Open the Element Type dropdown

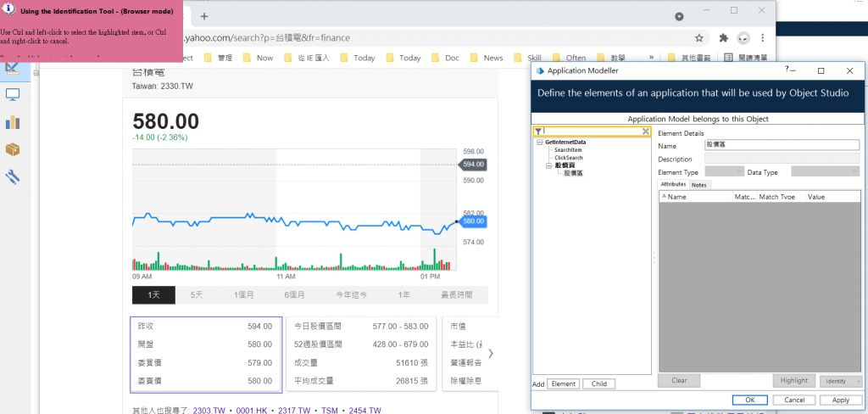[724, 172]
